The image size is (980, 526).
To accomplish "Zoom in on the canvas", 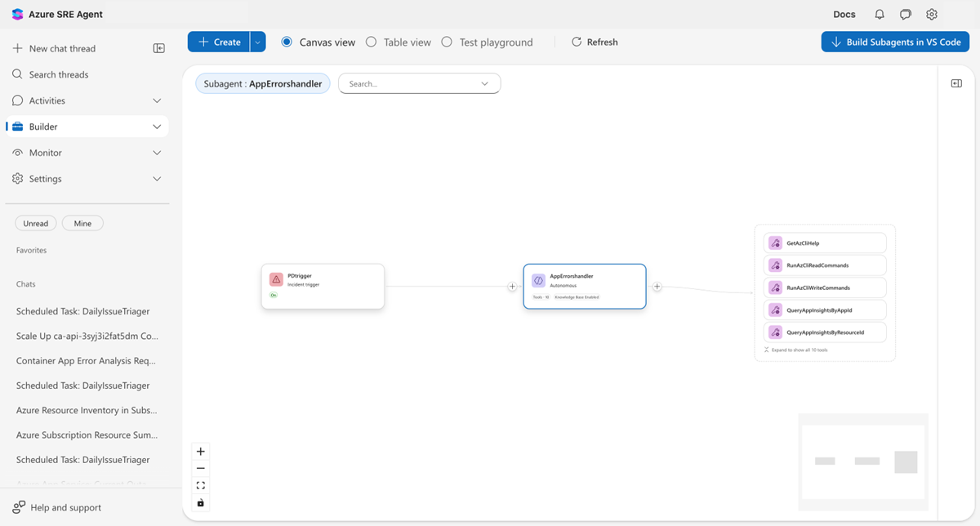I will click(x=200, y=451).
